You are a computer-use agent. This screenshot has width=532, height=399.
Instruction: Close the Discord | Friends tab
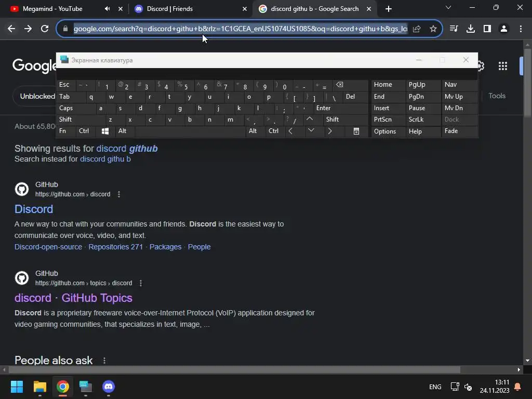point(245,9)
